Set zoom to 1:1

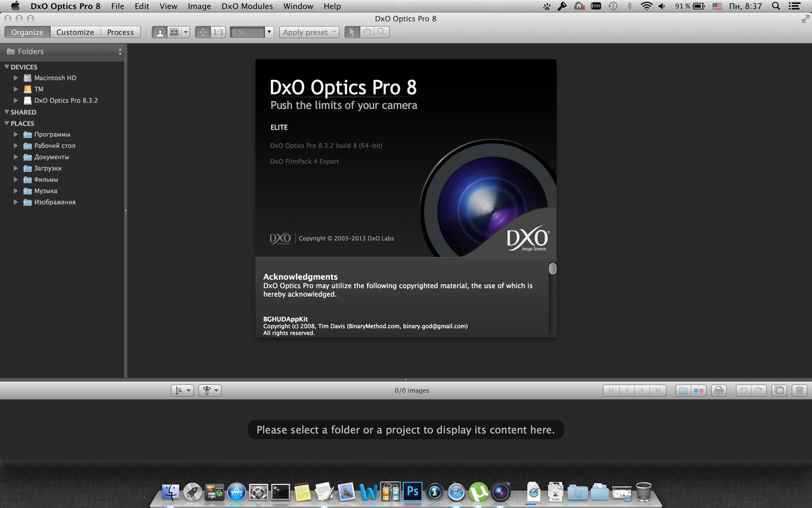tap(218, 32)
